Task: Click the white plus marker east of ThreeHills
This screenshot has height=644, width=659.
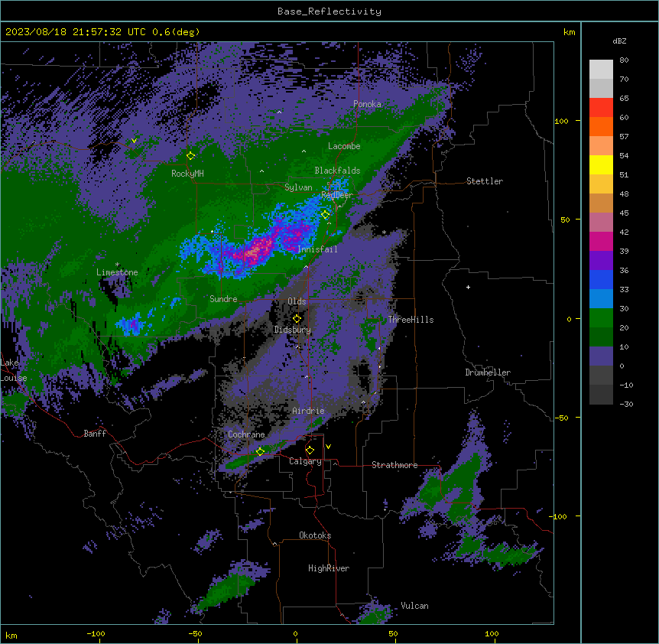Action: (x=468, y=287)
